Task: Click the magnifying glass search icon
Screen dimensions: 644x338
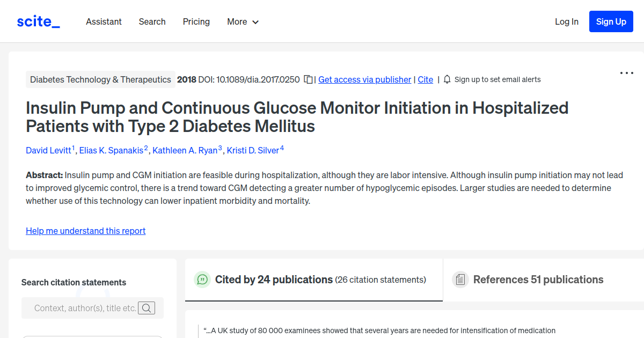Action: [x=147, y=308]
